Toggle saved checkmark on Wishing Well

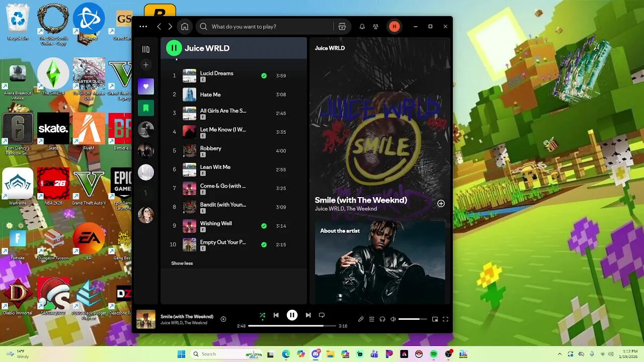pyautogui.click(x=264, y=226)
